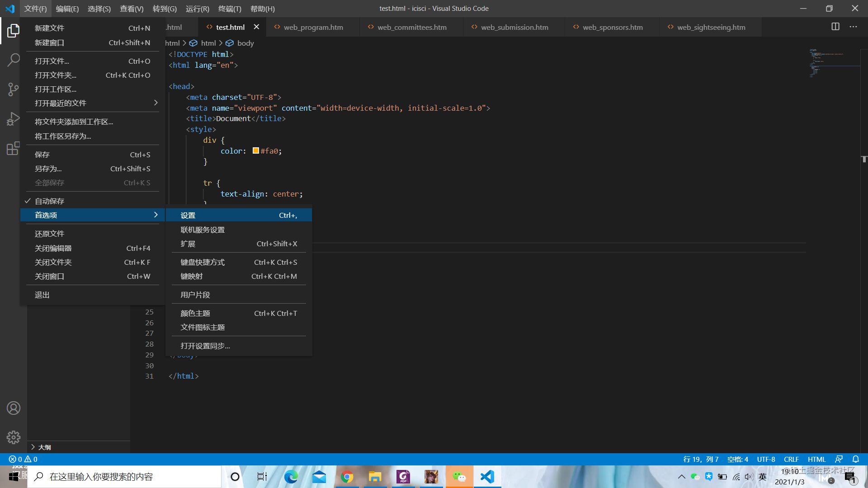Select the Search icon in the activity bar

[x=14, y=60]
